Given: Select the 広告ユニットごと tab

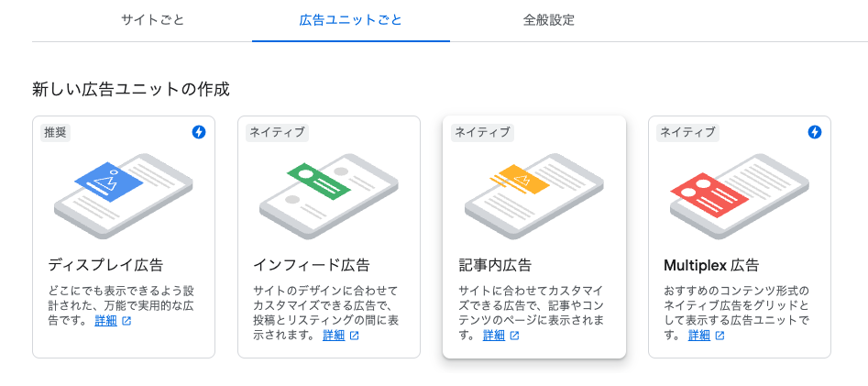Looking at the screenshot, I should (x=351, y=20).
